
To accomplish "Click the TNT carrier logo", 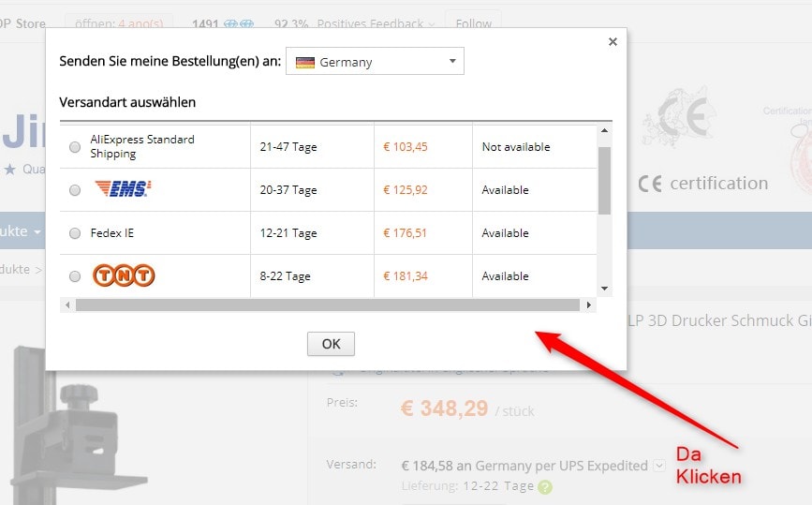I will [x=123, y=276].
